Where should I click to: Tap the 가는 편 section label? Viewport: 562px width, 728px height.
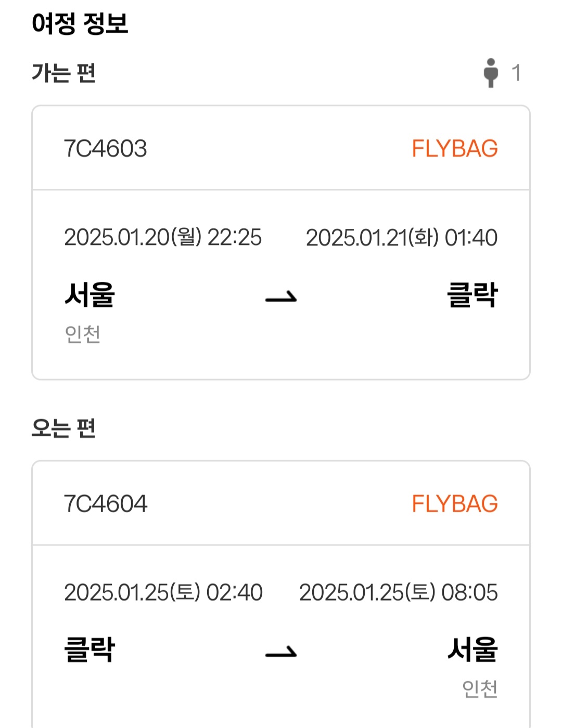click(x=63, y=73)
